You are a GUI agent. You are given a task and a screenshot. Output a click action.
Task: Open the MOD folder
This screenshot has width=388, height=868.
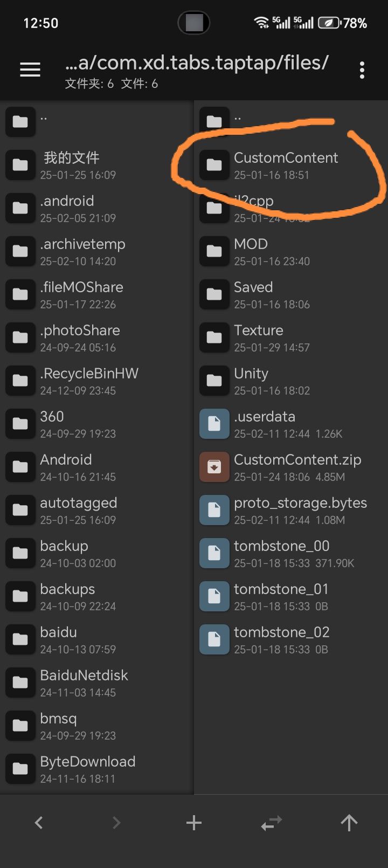(251, 251)
